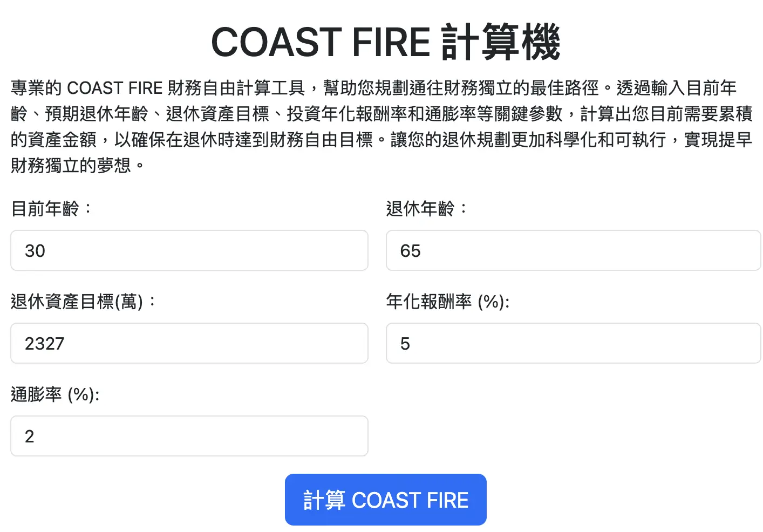
Task: Focus the expected retirement age input
Action: click(x=573, y=250)
